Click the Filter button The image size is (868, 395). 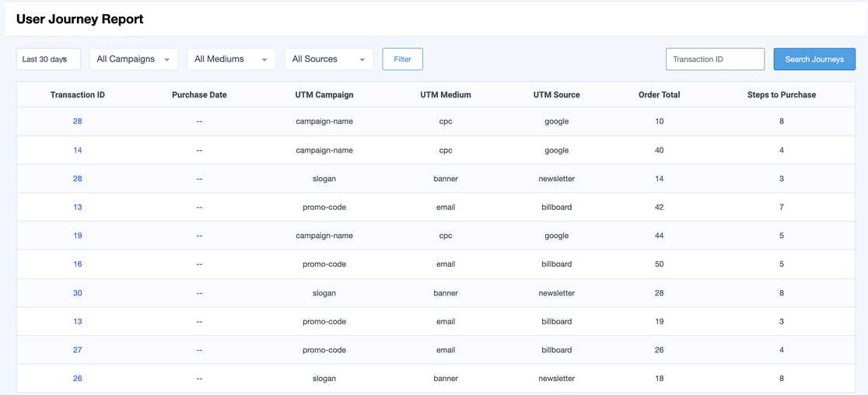click(402, 59)
